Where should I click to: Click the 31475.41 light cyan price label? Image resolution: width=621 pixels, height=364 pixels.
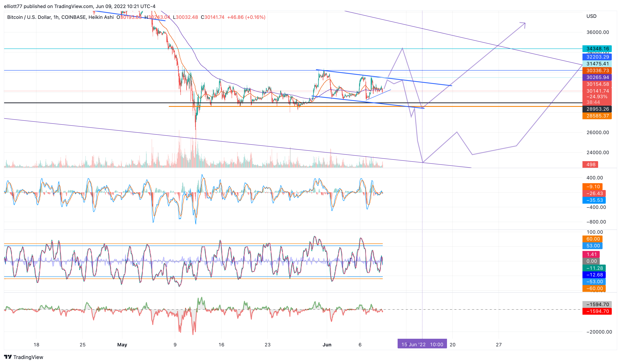597,64
